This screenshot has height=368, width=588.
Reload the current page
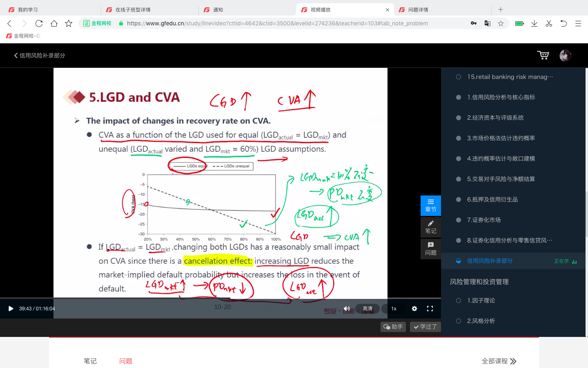39,23
